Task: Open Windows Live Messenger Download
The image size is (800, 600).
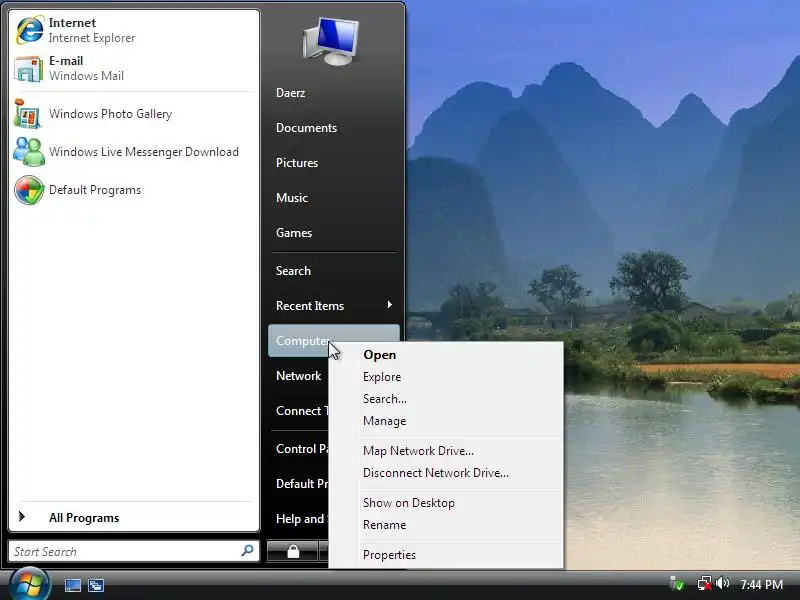Action: [134, 152]
